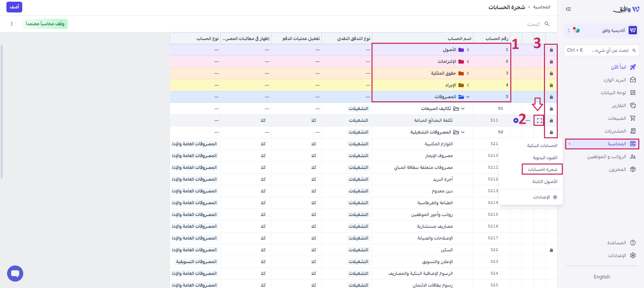Collapse the تكاليف المبيعات subgroup
This screenshot has height=288, width=644.
(463, 109)
